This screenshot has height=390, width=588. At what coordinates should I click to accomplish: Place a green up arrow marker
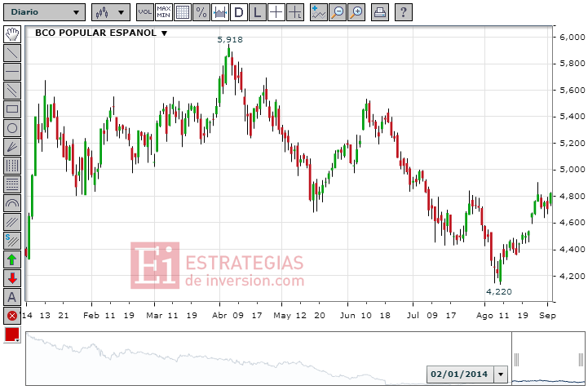[x=12, y=259]
